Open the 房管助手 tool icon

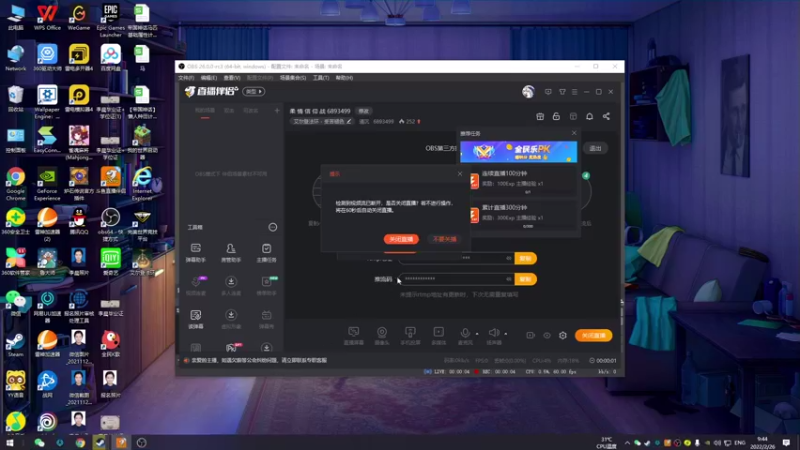pyautogui.click(x=231, y=253)
